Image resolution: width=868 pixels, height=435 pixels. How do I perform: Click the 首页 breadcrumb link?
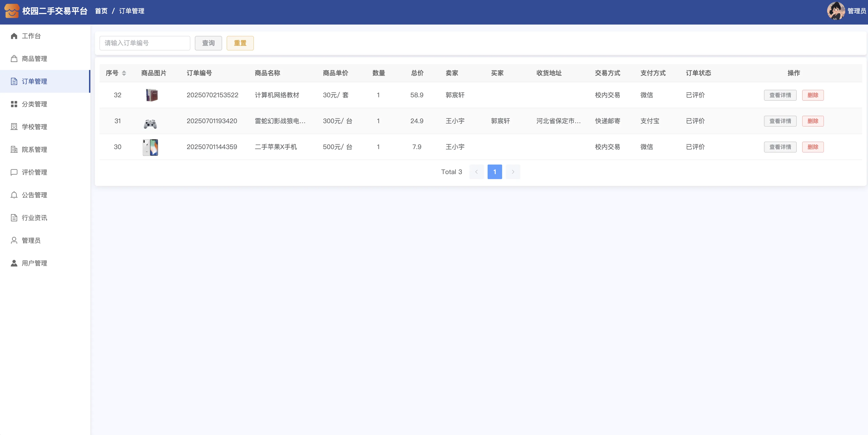[x=101, y=11]
